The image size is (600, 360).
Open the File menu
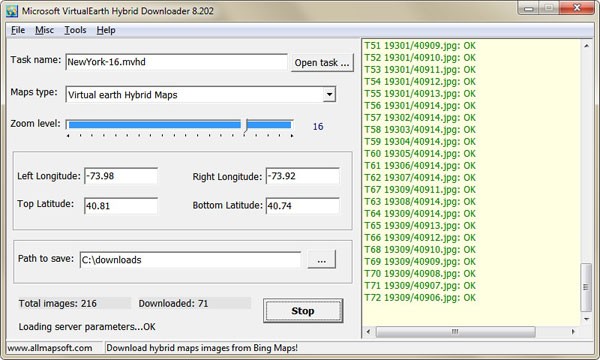click(18, 30)
